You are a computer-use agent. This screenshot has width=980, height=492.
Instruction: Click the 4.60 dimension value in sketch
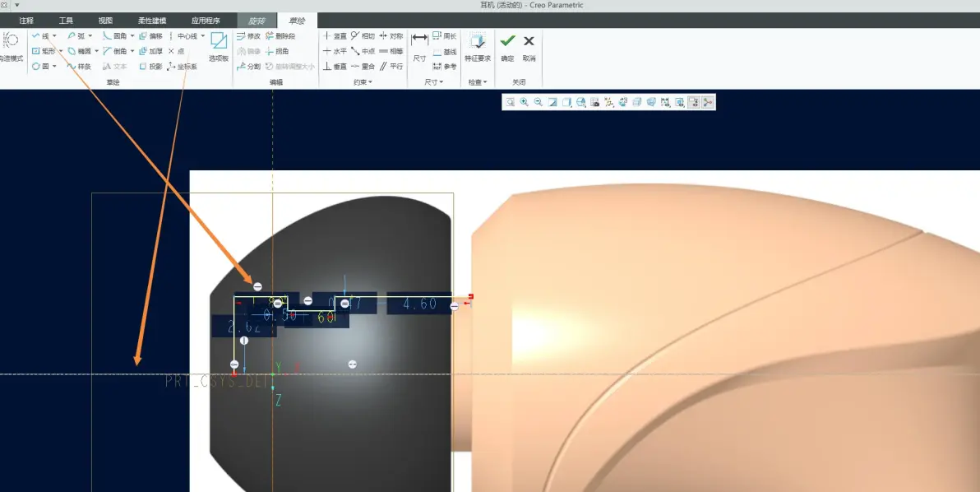click(x=419, y=304)
